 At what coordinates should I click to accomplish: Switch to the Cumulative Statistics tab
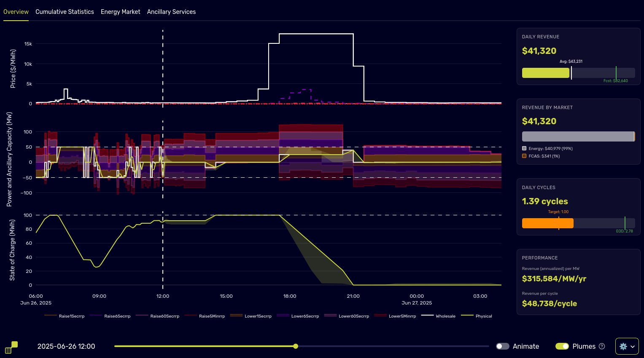tap(65, 12)
